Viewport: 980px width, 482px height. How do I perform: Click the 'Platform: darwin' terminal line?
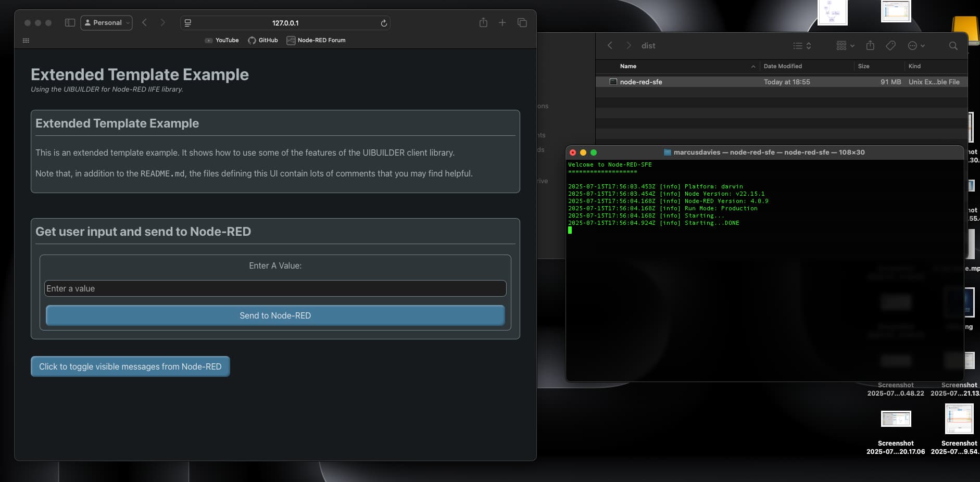click(656, 186)
